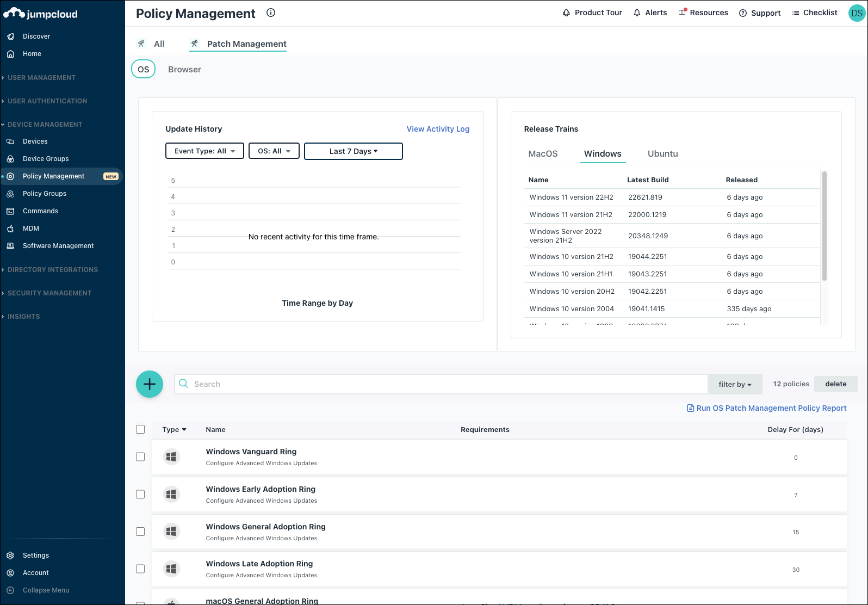
Task: Click the Devices icon in the sidebar
Action: pos(10,141)
